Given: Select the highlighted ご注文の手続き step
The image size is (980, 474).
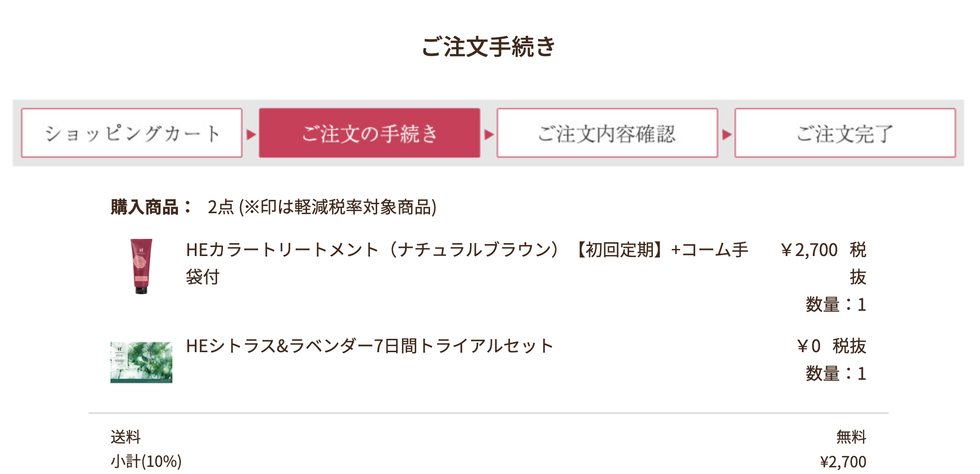Looking at the screenshot, I should tap(370, 134).
